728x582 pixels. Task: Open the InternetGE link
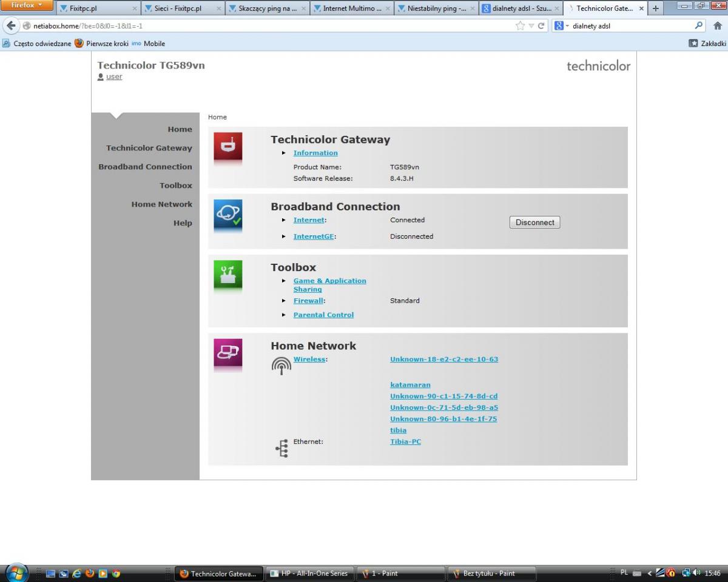tap(314, 237)
